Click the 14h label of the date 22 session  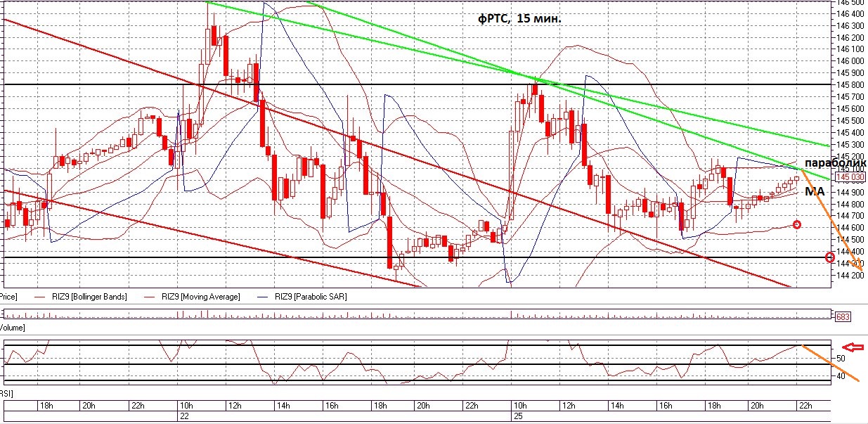click(x=283, y=406)
